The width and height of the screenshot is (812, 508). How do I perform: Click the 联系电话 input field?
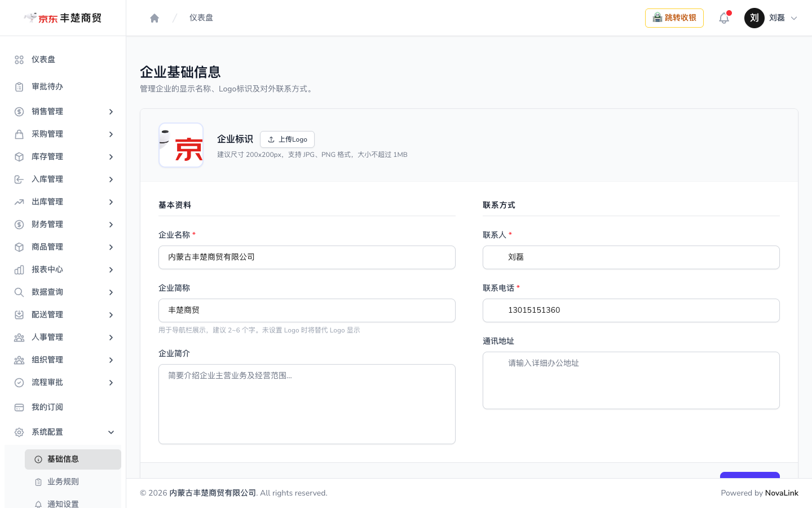click(x=631, y=310)
